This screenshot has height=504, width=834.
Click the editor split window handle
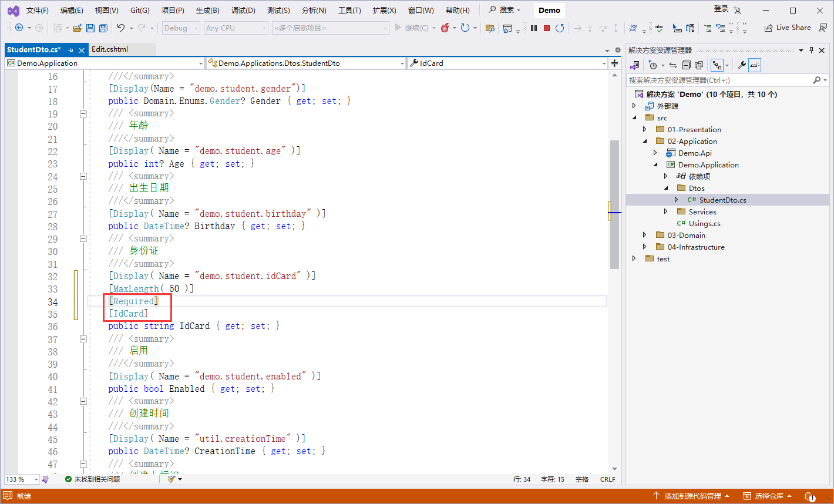615,63
